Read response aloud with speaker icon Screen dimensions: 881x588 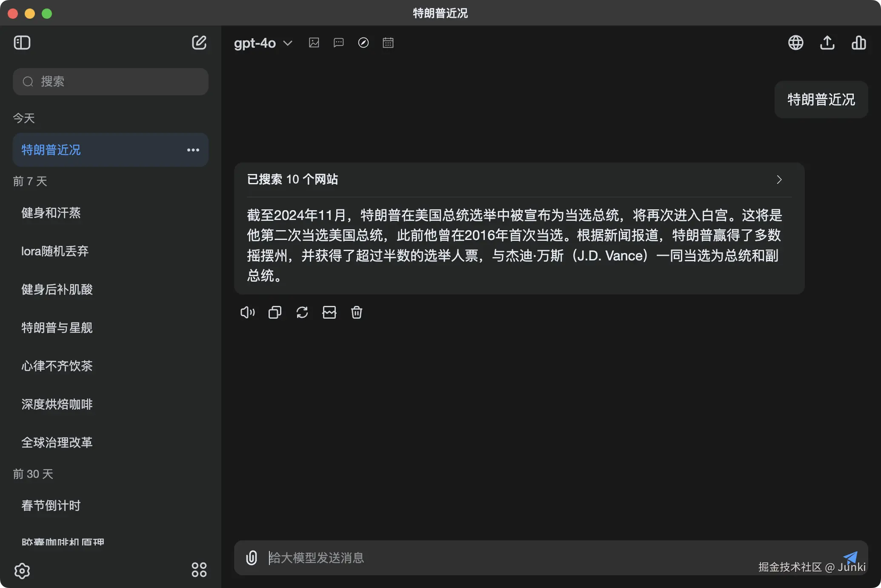tap(247, 313)
